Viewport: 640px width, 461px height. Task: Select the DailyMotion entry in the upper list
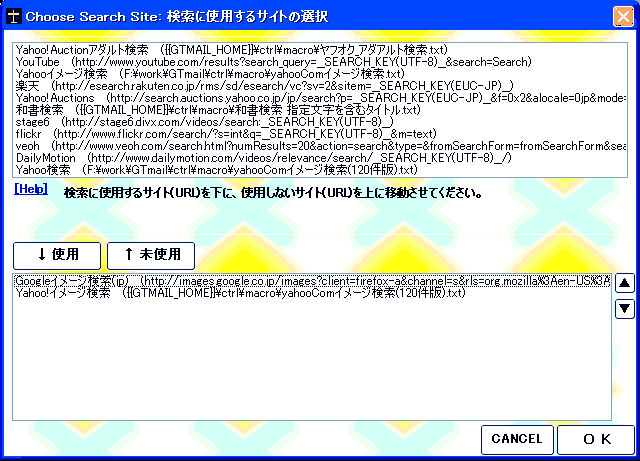click(320, 158)
